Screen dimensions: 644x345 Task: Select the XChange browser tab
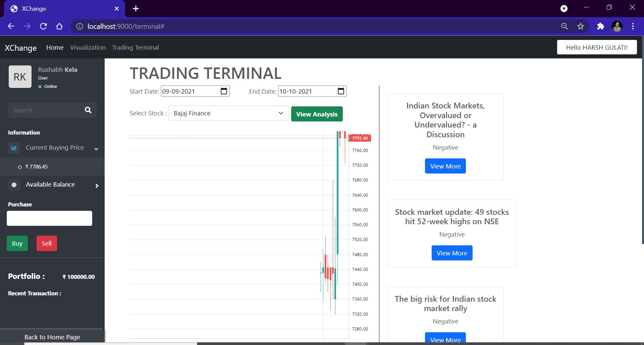tap(64, 9)
